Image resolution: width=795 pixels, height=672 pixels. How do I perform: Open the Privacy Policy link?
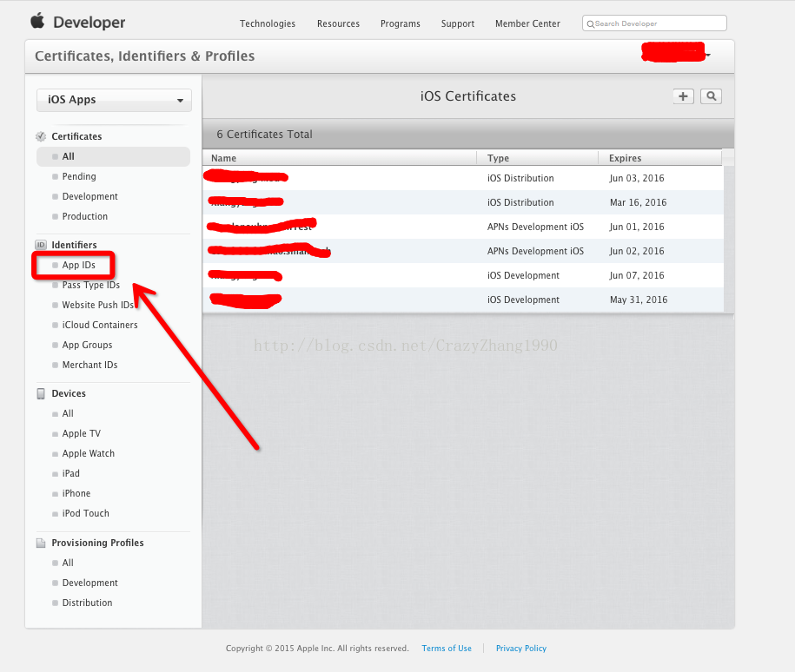pyautogui.click(x=521, y=649)
